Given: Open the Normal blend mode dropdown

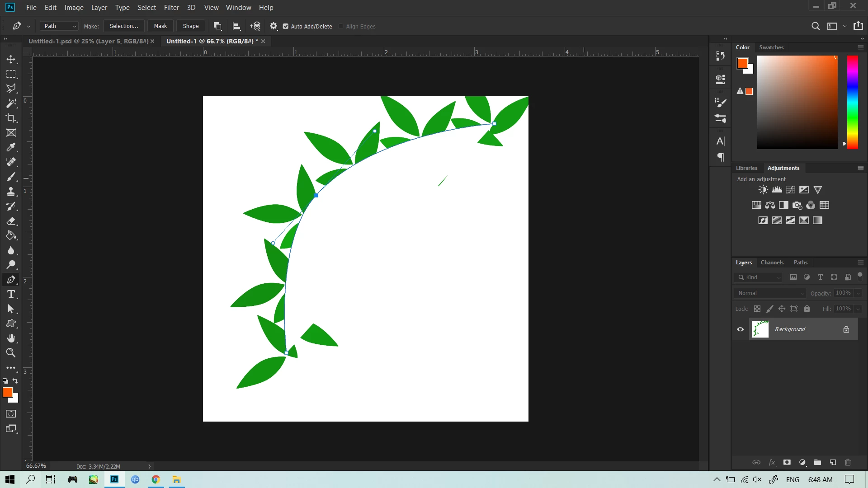Looking at the screenshot, I should tap(770, 293).
